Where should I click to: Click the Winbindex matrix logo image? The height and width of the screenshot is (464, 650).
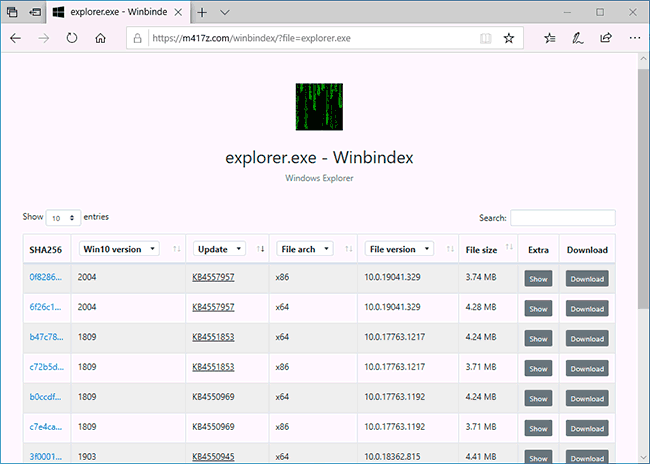[x=319, y=107]
